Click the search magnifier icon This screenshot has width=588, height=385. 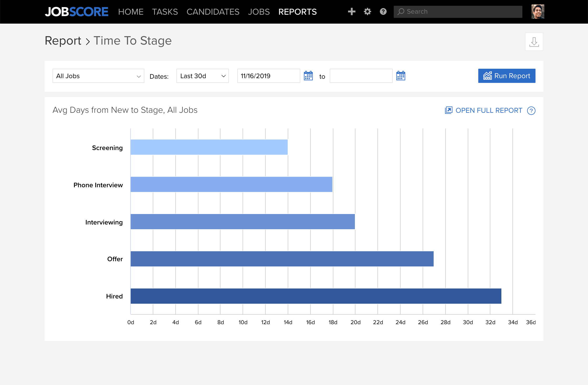pos(401,12)
